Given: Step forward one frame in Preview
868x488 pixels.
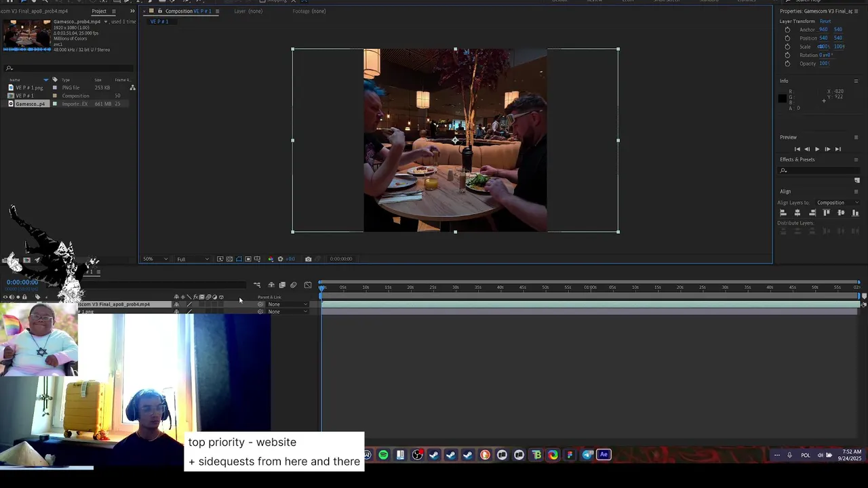Looking at the screenshot, I should click(827, 149).
